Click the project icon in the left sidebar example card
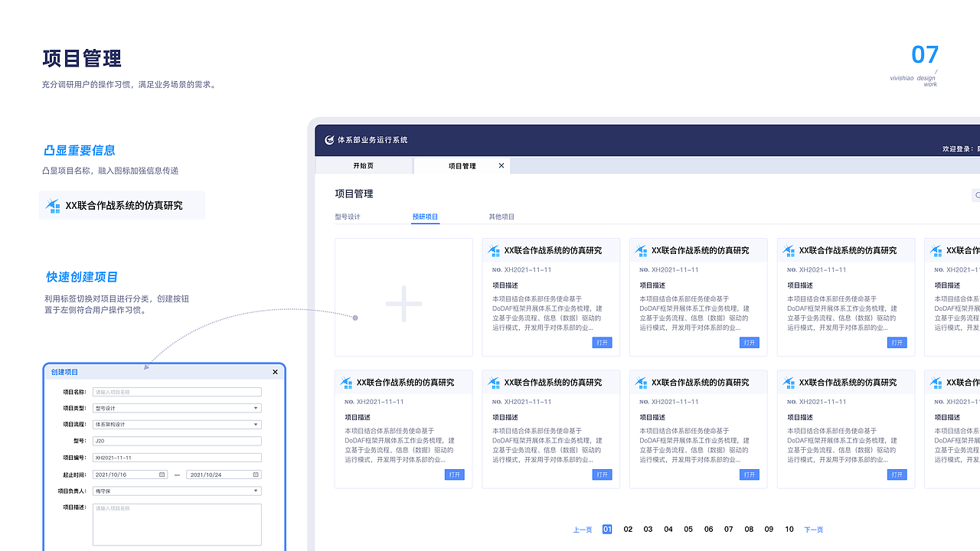This screenshot has width=980, height=551. 52,205
